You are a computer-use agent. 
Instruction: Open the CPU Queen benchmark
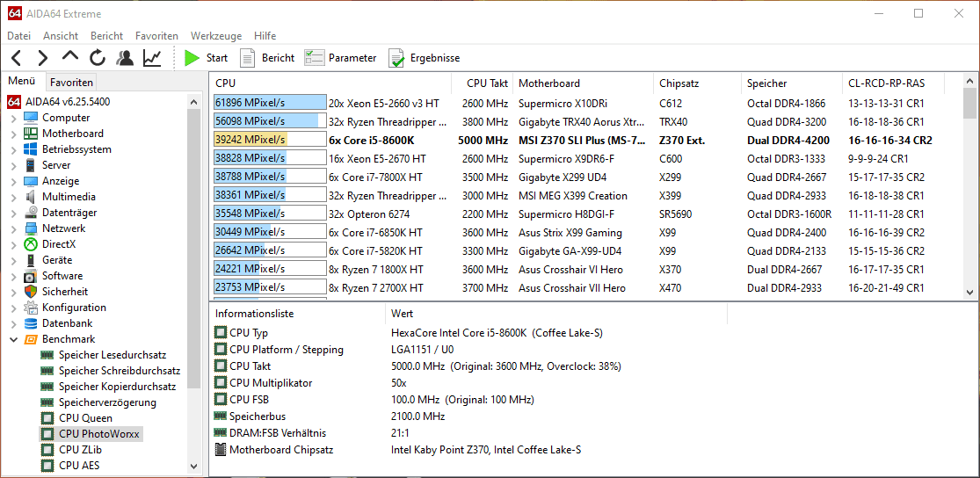(x=85, y=418)
